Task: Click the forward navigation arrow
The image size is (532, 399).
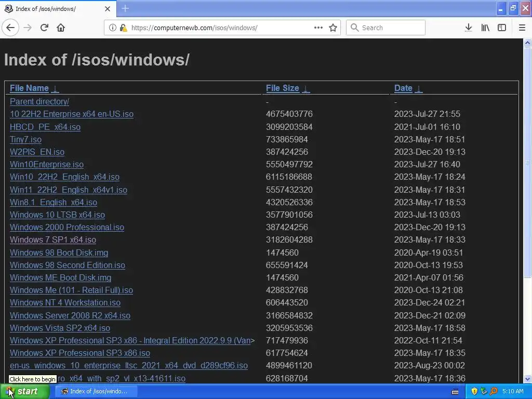Action: 28,28
